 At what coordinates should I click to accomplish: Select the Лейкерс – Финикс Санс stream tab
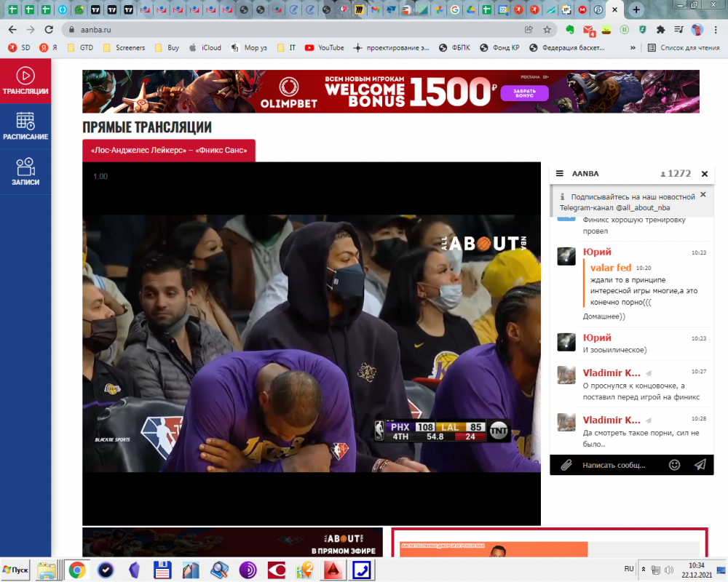(169, 151)
